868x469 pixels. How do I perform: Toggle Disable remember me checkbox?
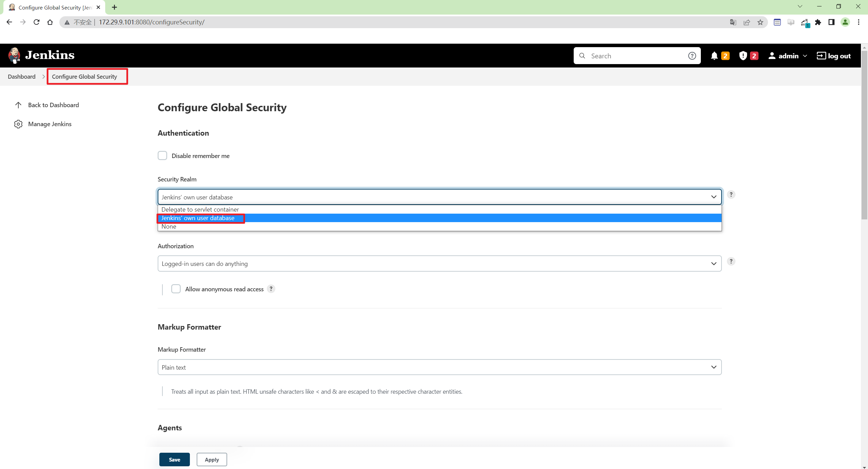click(x=162, y=156)
